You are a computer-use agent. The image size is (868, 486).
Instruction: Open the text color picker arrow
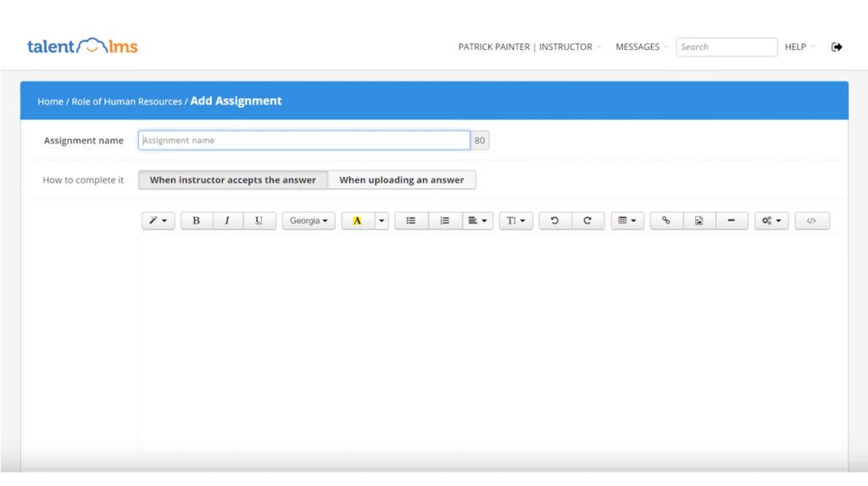pos(381,221)
